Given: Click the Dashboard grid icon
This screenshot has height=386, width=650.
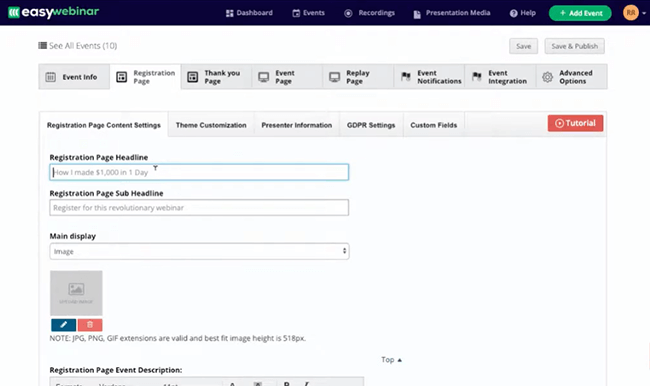Looking at the screenshot, I should [230, 13].
